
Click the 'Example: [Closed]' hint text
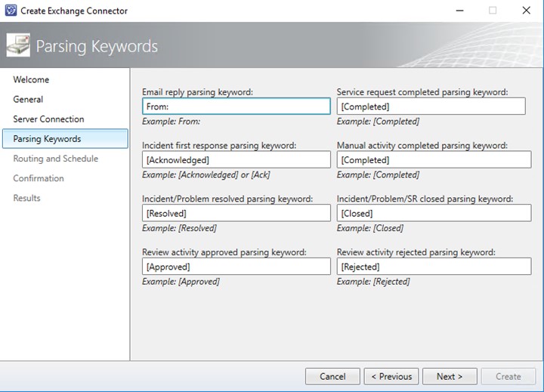(370, 228)
